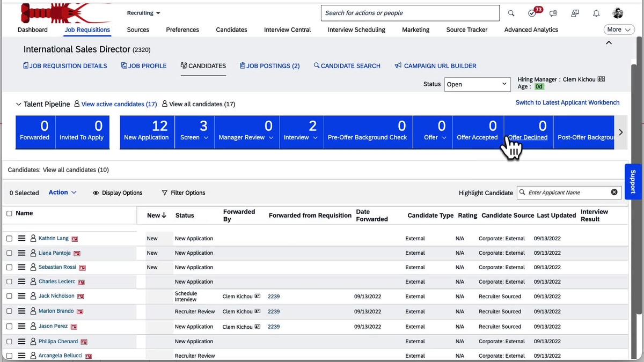The height and width of the screenshot is (362, 644).
Task: Click the Filter Options funnel icon
Action: [164, 193]
